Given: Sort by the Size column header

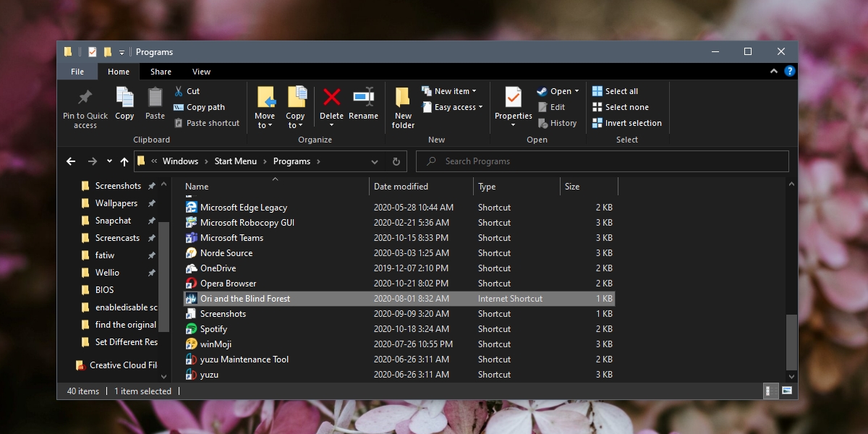Looking at the screenshot, I should coord(589,187).
